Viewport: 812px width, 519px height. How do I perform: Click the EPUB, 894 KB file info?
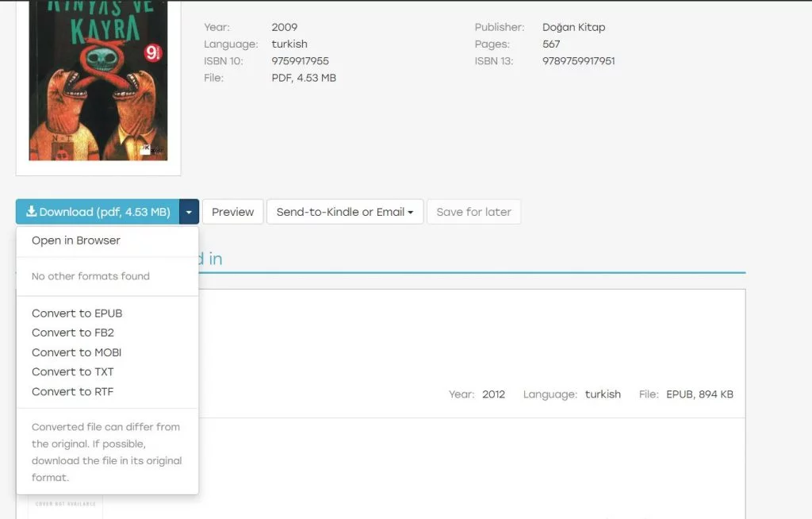click(699, 394)
